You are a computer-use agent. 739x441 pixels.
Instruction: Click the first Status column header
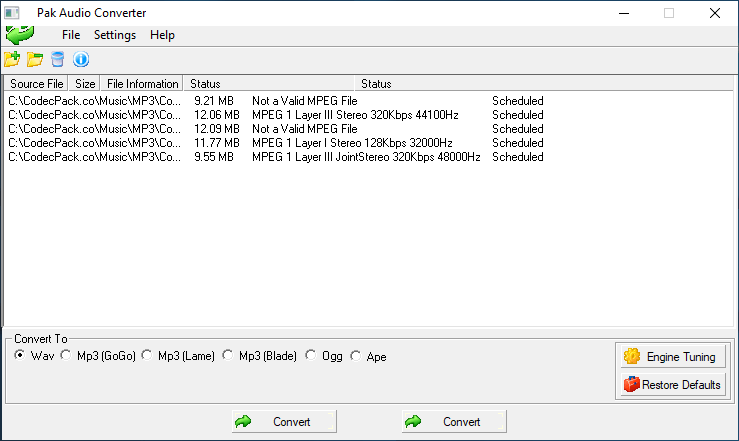coord(269,83)
